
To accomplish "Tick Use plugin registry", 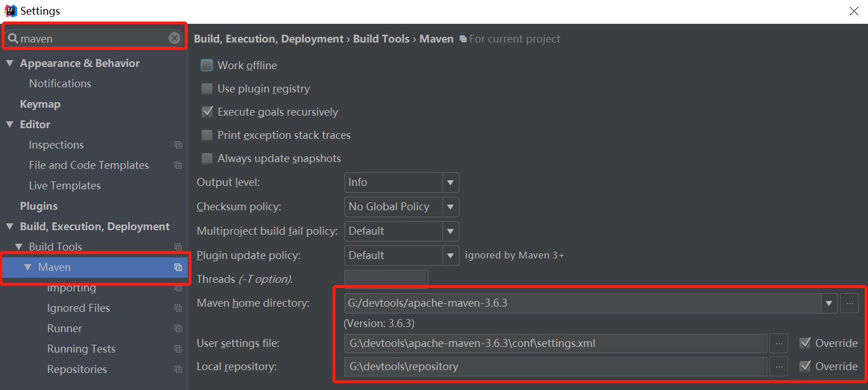I will click(207, 89).
